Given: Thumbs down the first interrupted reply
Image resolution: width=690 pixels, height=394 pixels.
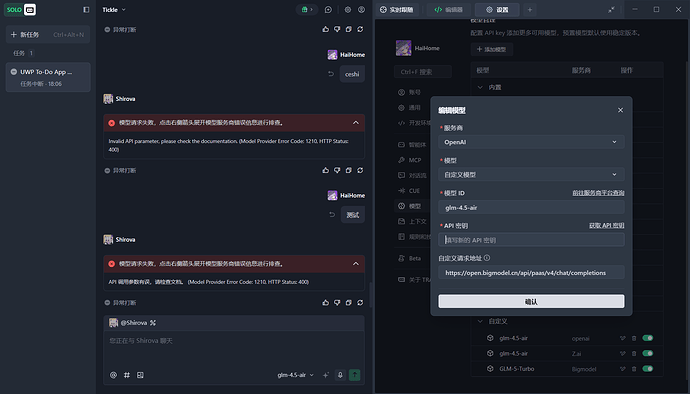Looking at the screenshot, I should click(337, 29).
